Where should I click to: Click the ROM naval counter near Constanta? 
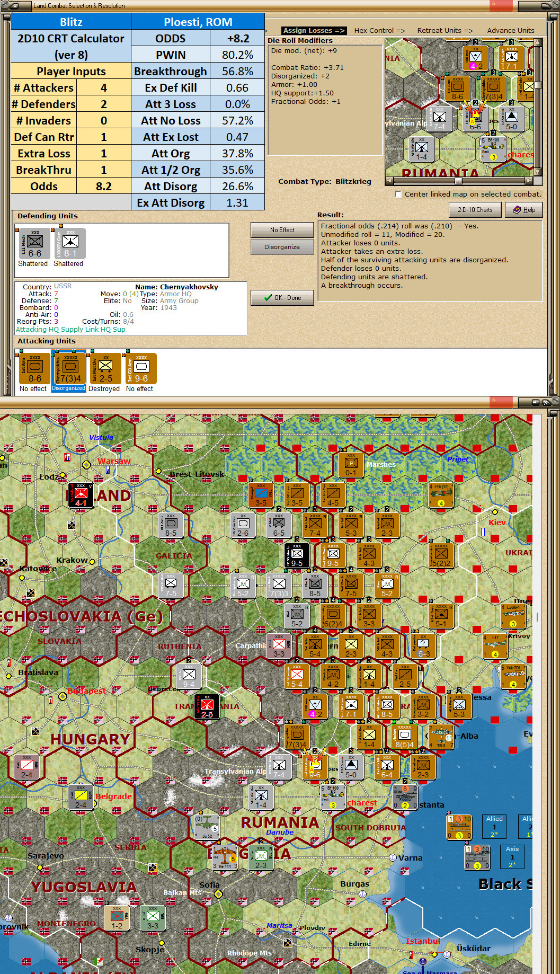click(405, 796)
